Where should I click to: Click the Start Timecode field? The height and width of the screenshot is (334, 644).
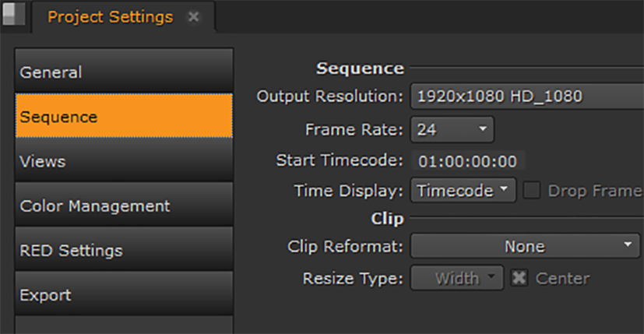[x=467, y=161]
